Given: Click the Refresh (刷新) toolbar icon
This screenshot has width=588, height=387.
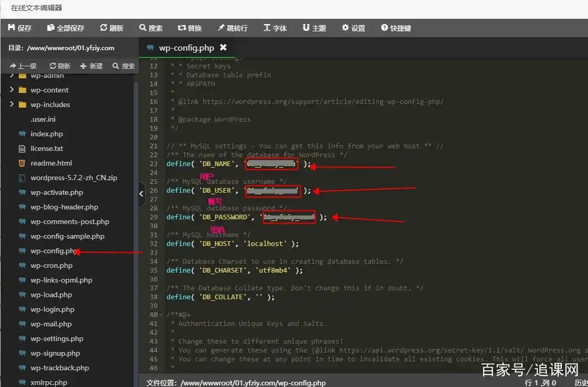Looking at the screenshot, I should pyautogui.click(x=111, y=28).
